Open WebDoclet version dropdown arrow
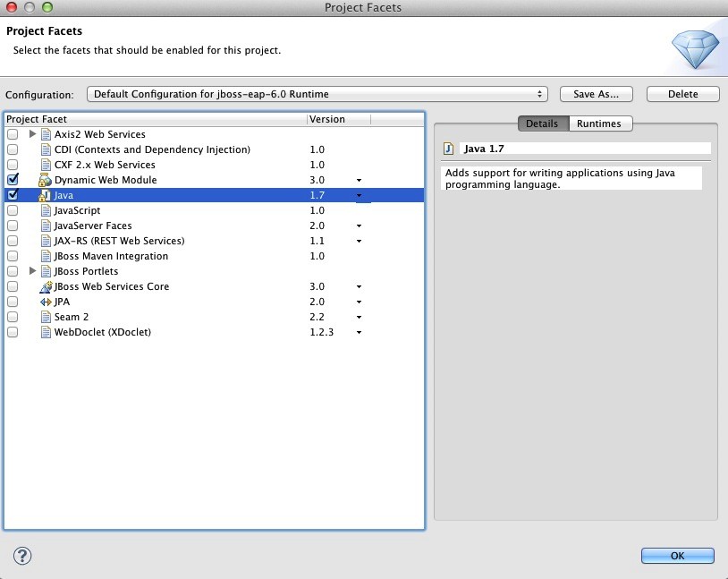Viewport: 728px width, 579px height. (359, 333)
